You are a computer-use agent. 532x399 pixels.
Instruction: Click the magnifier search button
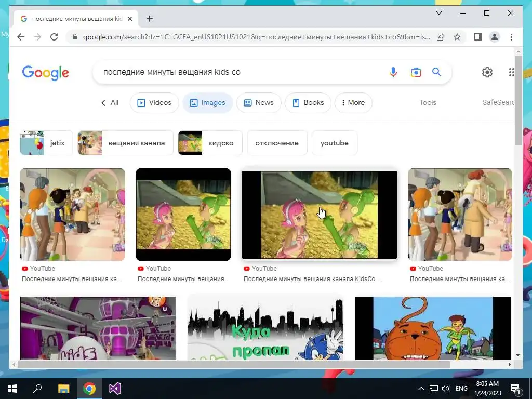coord(436,72)
